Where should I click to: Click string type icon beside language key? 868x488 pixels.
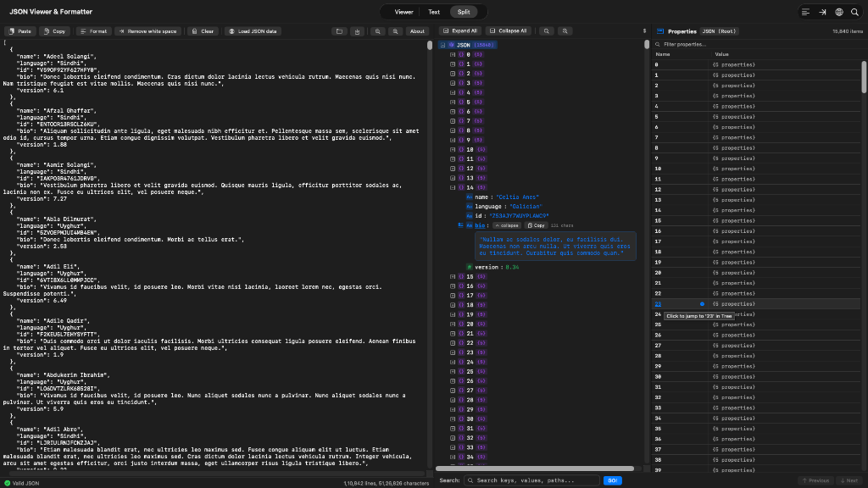pos(470,207)
